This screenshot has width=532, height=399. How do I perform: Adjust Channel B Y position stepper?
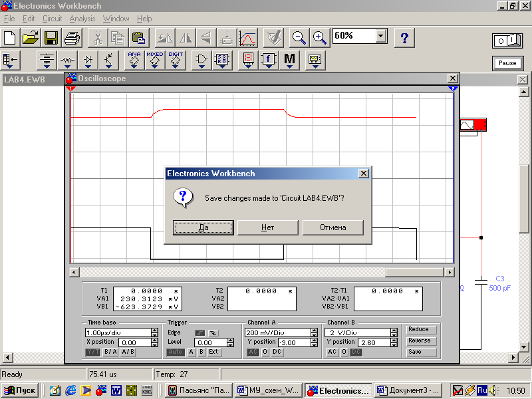click(x=394, y=342)
